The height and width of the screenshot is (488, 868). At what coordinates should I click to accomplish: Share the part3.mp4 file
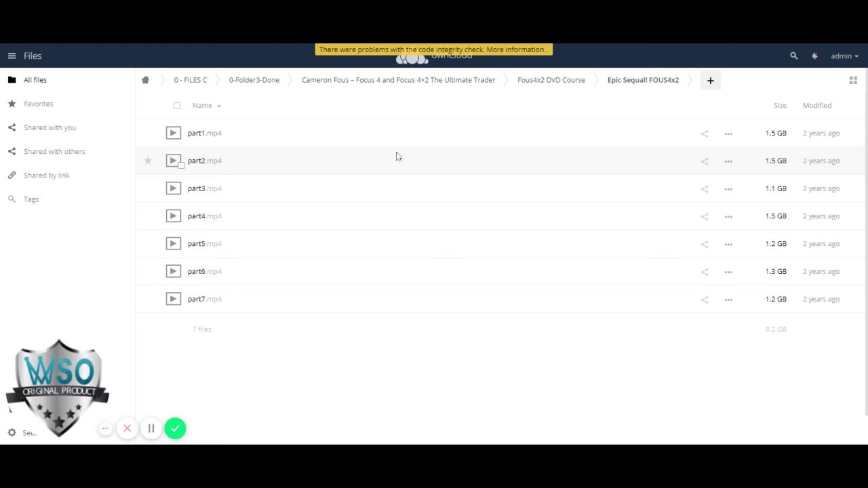[x=705, y=189]
